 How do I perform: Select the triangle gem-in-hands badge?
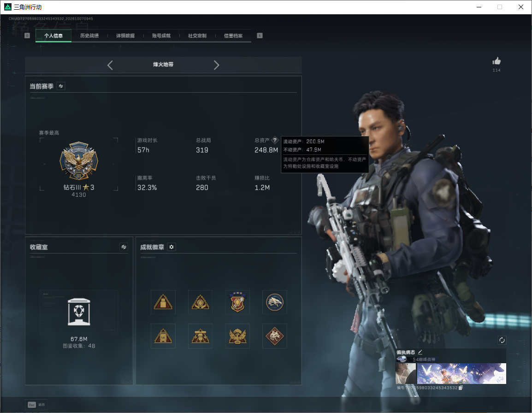(x=200, y=302)
